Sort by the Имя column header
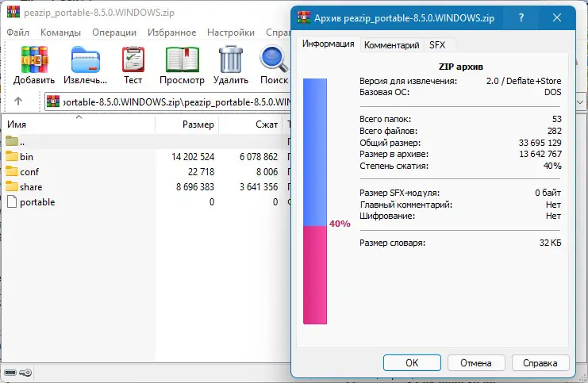The width and height of the screenshot is (588, 383). tap(79, 124)
